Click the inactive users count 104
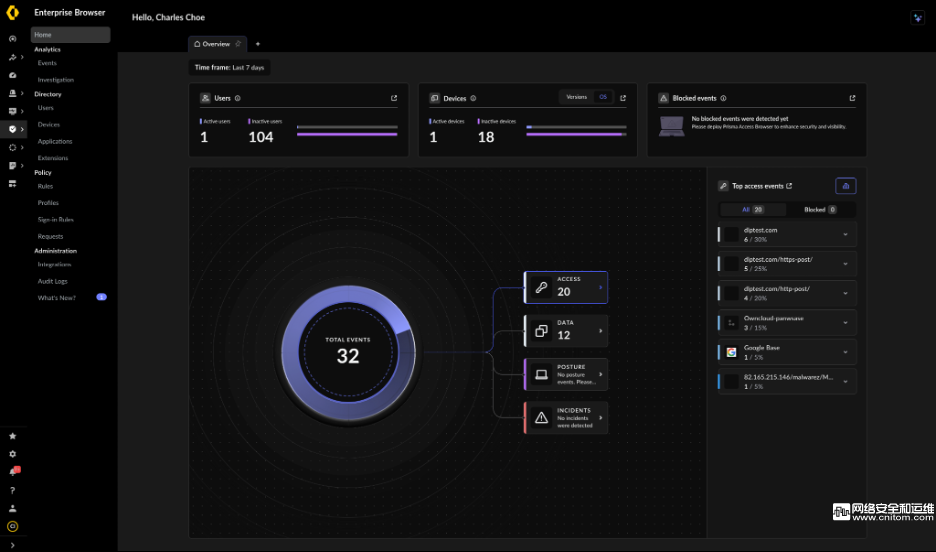The width and height of the screenshot is (936, 552). [x=261, y=137]
